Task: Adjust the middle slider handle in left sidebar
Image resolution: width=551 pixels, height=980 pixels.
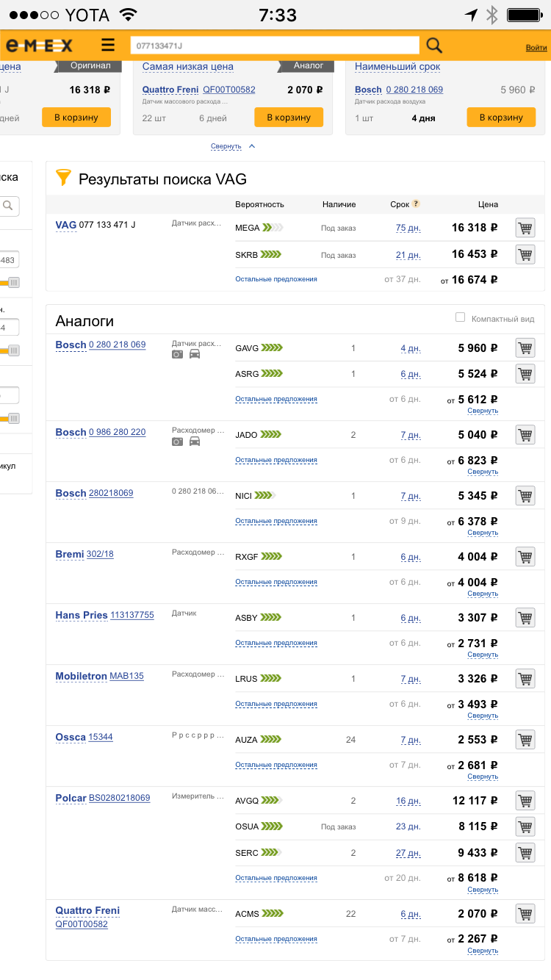Action: pyautogui.click(x=13, y=350)
